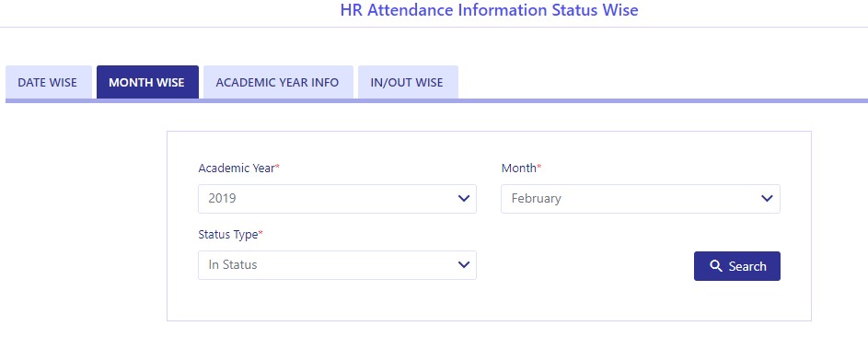The width and height of the screenshot is (868, 349).
Task: Open the Academic Year combo box
Action: [337, 198]
